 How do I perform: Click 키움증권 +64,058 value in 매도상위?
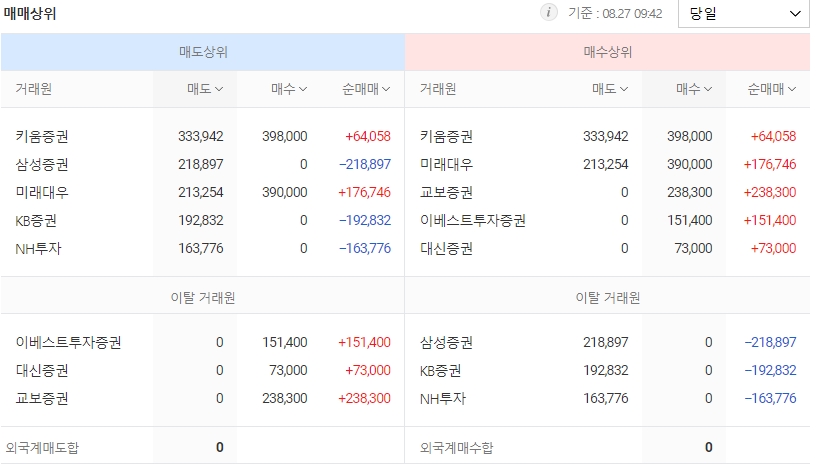[x=367, y=136]
